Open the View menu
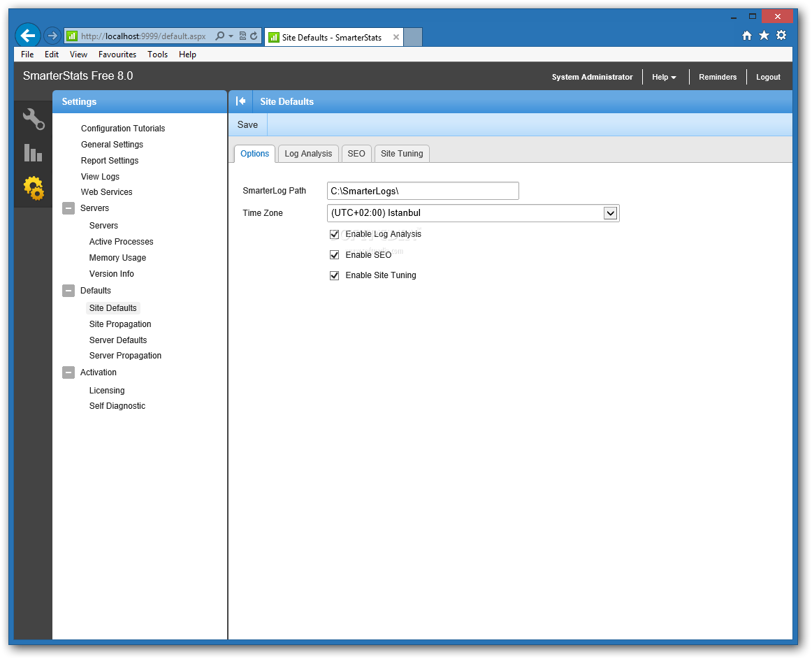Screen dimensions: 812x659 [x=78, y=55]
